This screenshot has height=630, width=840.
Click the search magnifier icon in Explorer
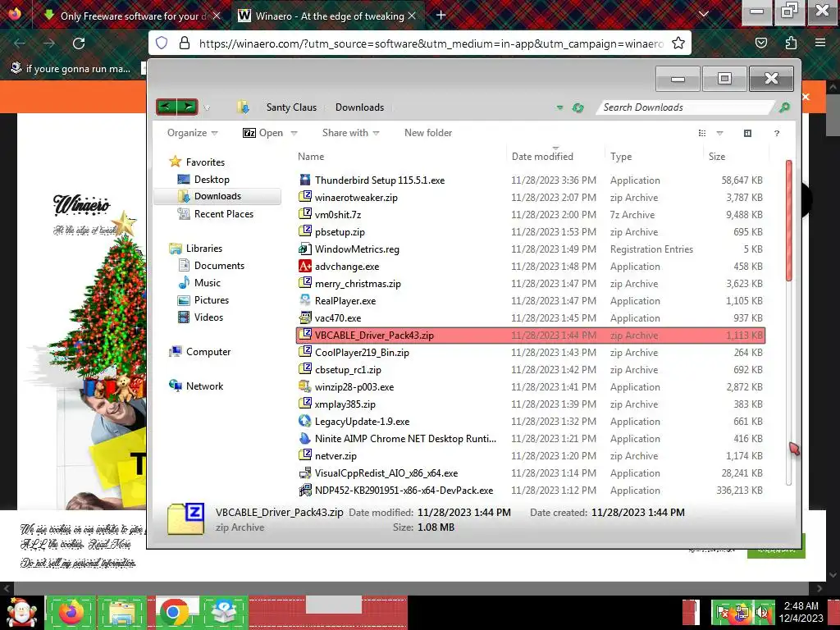click(x=784, y=107)
